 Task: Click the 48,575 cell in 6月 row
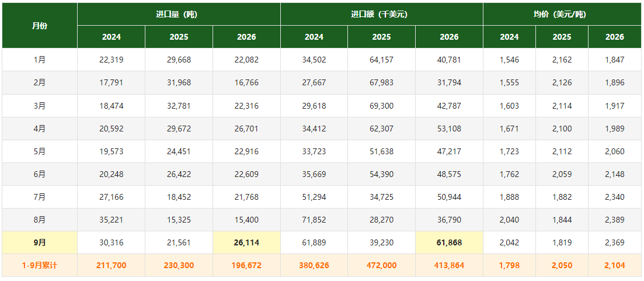[x=449, y=174]
